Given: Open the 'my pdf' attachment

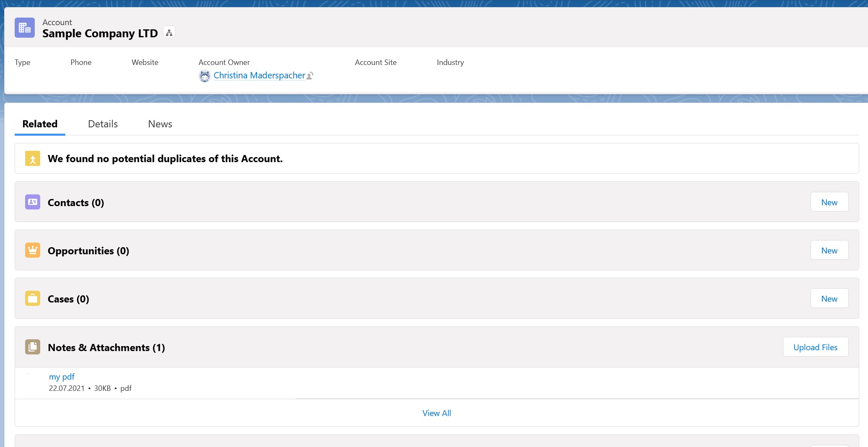Looking at the screenshot, I should [x=62, y=377].
